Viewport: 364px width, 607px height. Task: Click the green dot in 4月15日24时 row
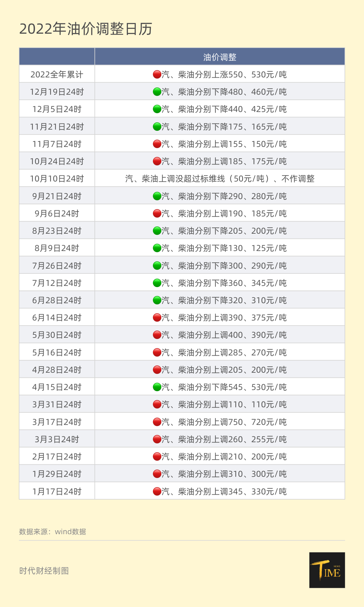(157, 387)
